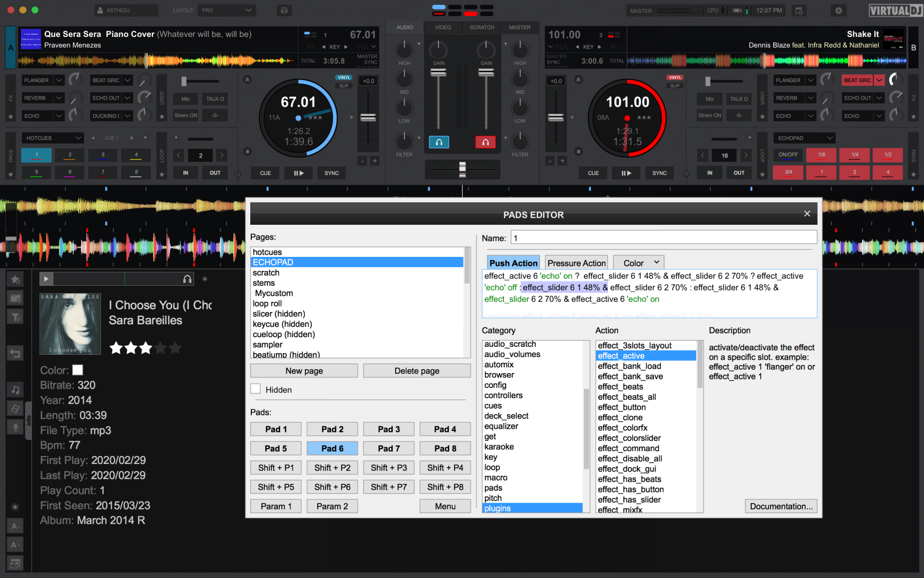This screenshot has height=578, width=924.
Task: Click the I Choose You album artwork
Action: pos(70,324)
